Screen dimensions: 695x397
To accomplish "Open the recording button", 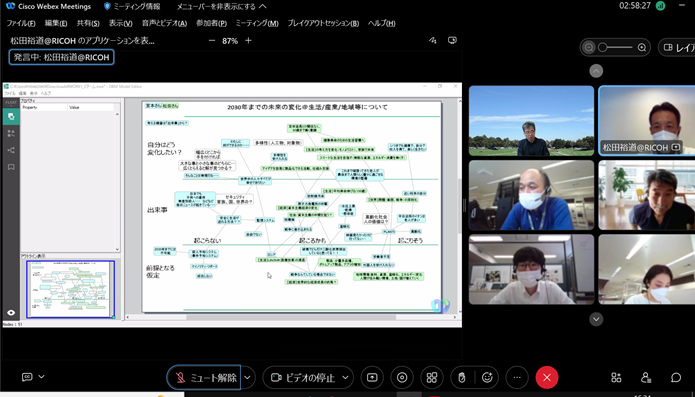I will [402, 378].
